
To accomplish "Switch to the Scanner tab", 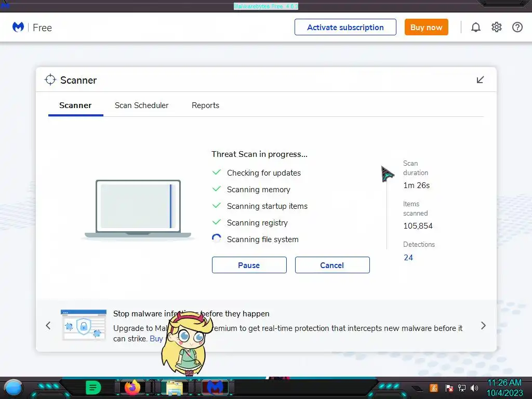I will tap(75, 105).
